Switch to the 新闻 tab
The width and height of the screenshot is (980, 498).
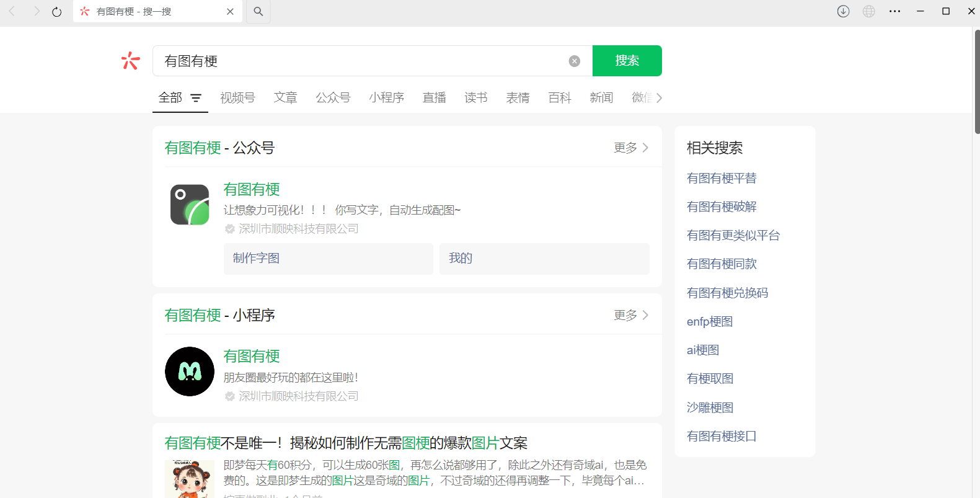click(601, 98)
